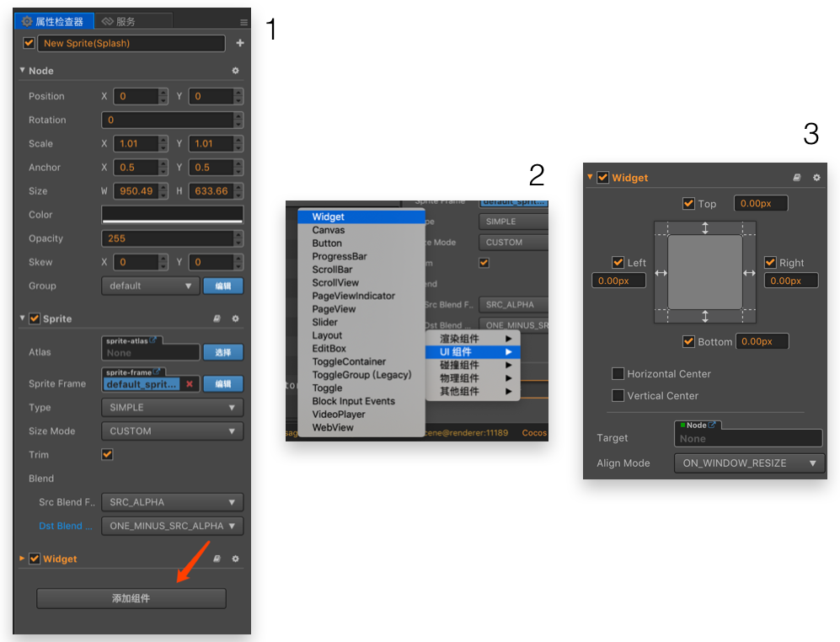The height and width of the screenshot is (642, 840).
Task: Click the inspector panel hamburger menu icon
Action: (243, 22)
